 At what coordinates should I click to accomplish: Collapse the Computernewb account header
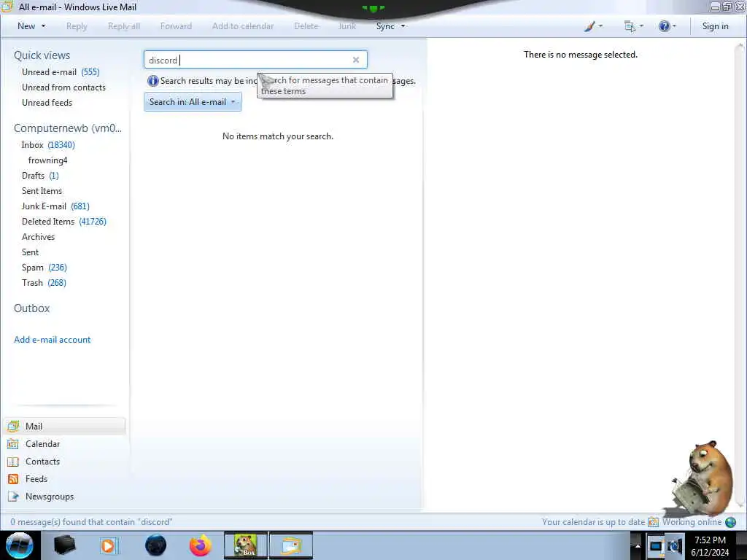(68, 128)
